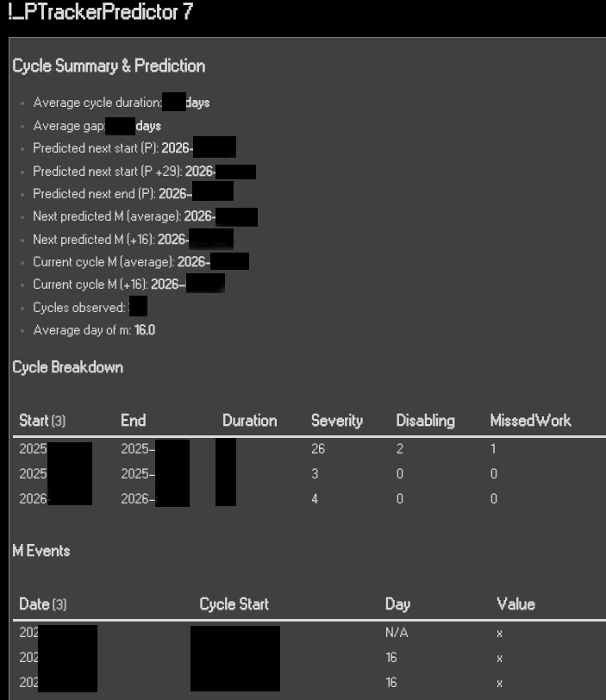Select the Average day of m line

[x=94, y=330]
